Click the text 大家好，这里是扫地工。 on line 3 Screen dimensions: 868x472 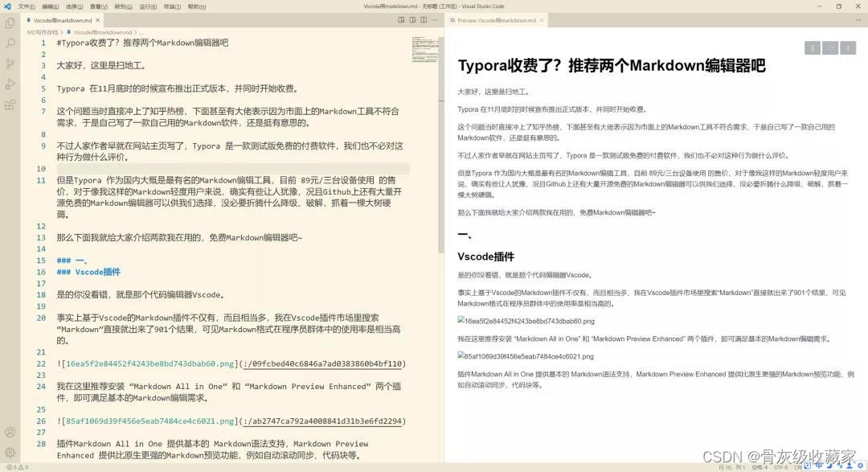pyautogui.click(x=100, y=65)
